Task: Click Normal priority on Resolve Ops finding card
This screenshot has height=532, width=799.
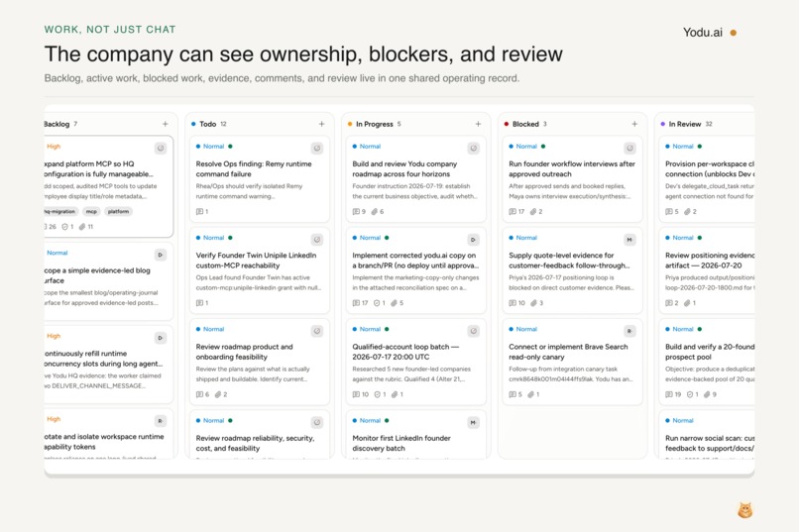Action: point(213,146)
